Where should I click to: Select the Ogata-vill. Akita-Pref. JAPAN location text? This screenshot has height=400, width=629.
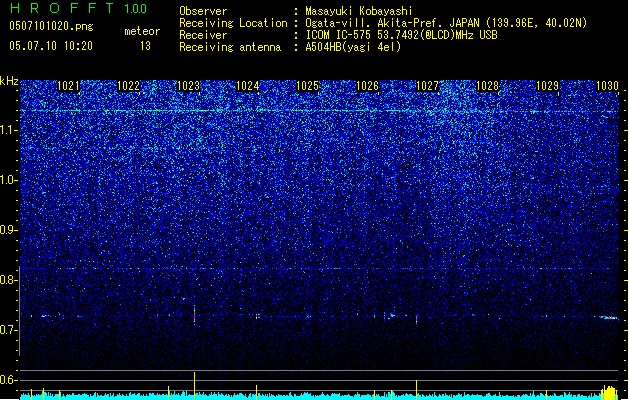pos(446,23)
